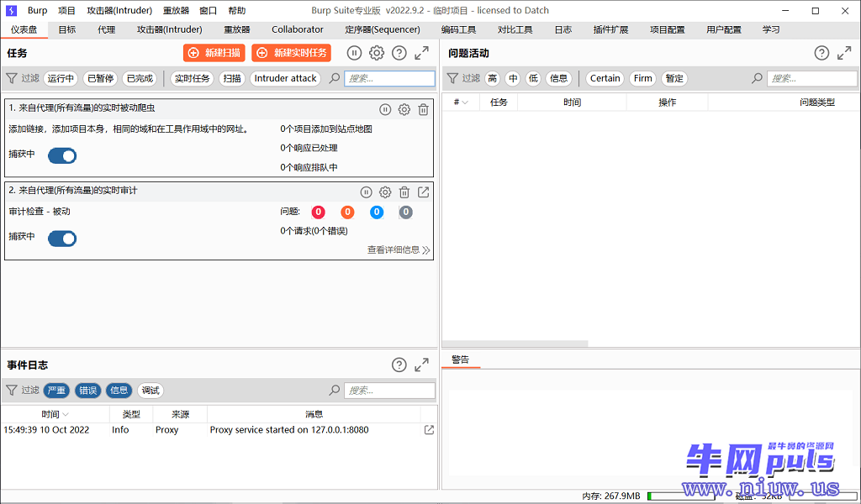Open settings for task 2 live audit
The height and width of the screenshot is (504, 861).
coord(385,192)
